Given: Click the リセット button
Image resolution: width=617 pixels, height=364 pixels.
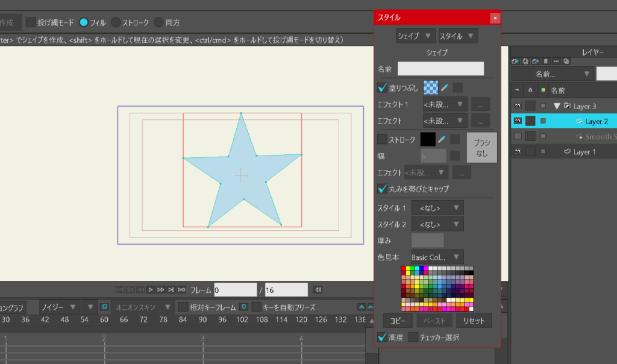Looking at the screenshot, I should click(474, 321).
